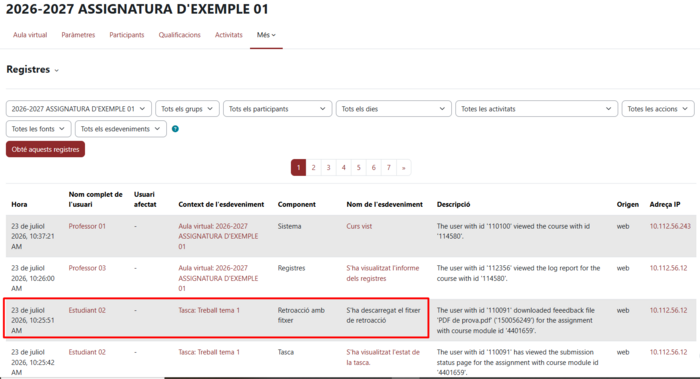The width and height of the screenshot is (700, 379).
Task: Open the Tots els grups dropdown
Action: pos(187,109)
